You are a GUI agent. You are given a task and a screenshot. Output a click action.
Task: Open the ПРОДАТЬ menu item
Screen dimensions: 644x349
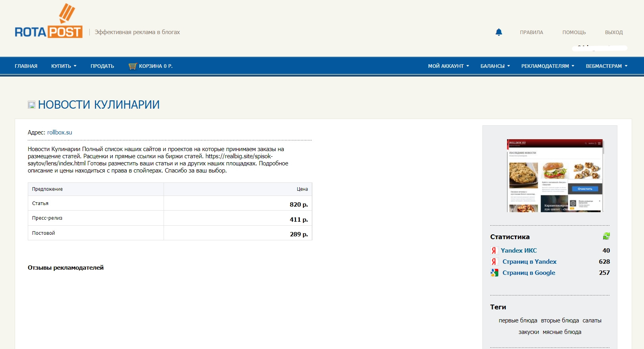coord(102,66)
